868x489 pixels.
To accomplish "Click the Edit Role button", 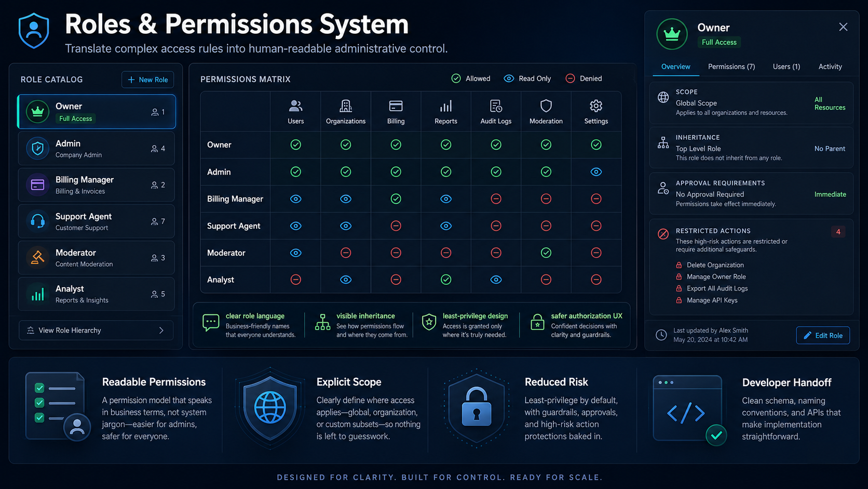I will pyautogui.click(x=823, y=336).
